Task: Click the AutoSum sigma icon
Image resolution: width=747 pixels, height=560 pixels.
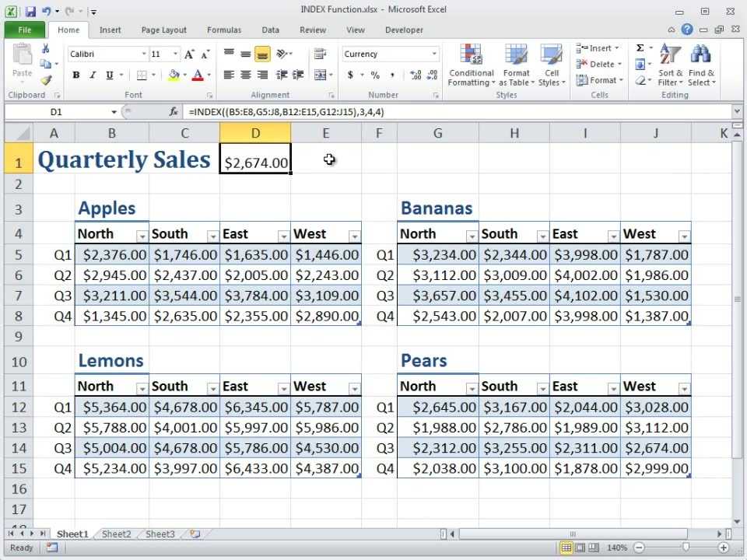Action: pyautogui.click(x=640, y=48)
